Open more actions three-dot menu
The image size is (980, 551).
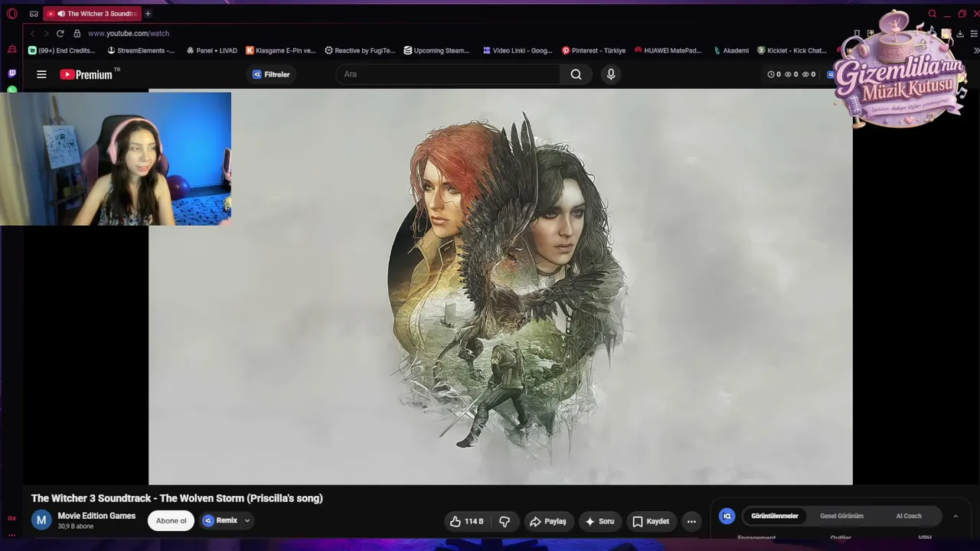coord(691,521)
